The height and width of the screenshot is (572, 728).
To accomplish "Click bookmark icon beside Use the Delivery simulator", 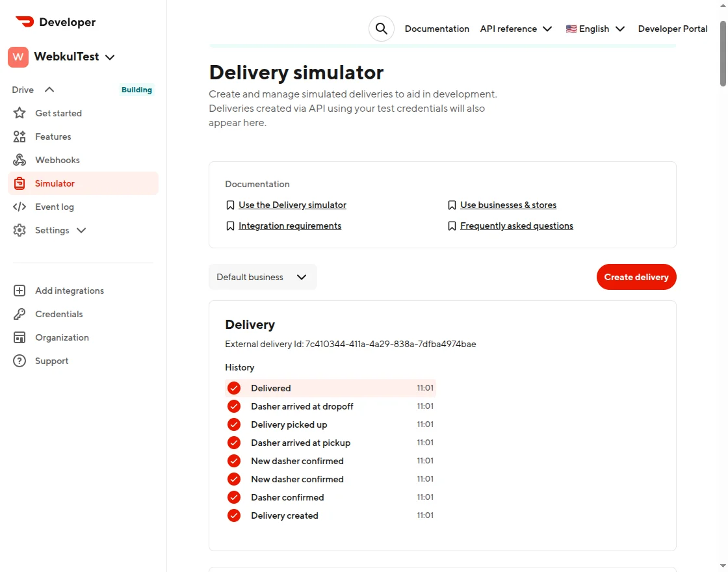I will [x=230, y=205].
